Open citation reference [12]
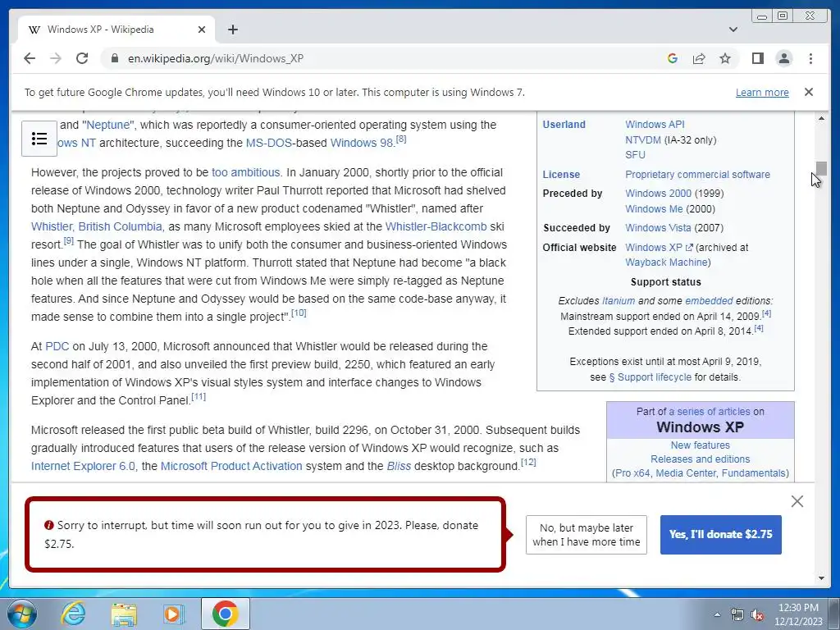The width and height of the screenshot is (840, 630). (x=529, y=463)
